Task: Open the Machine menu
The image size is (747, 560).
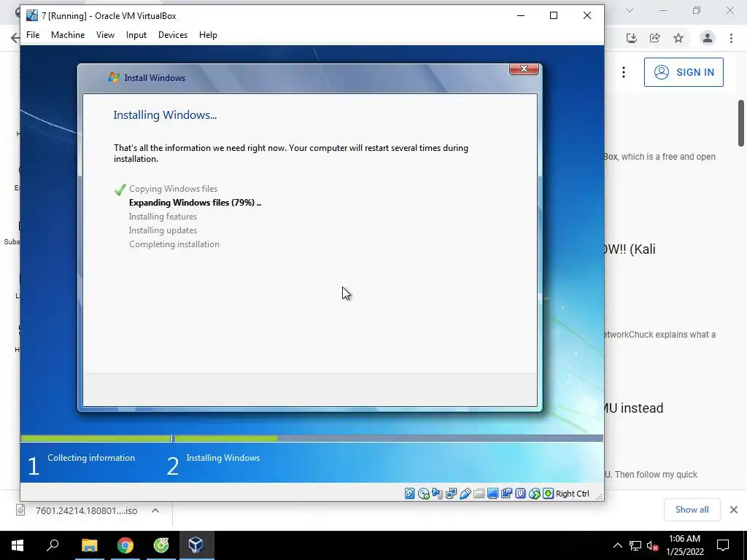Action: point(68,35)
